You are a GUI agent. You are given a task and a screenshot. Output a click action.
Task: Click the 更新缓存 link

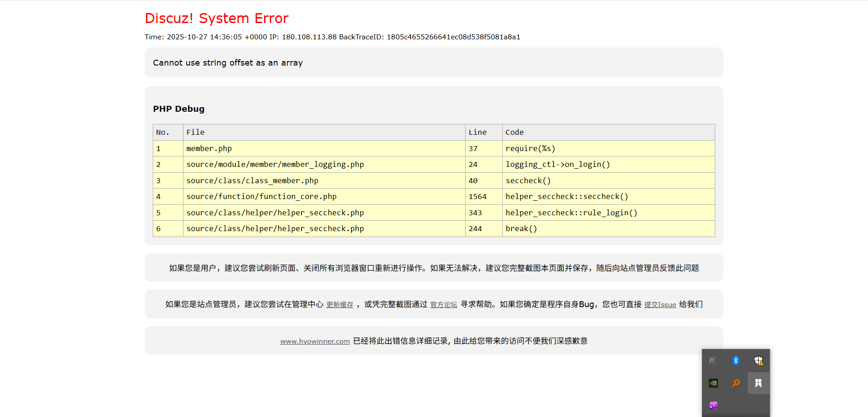click(x=340, y=305)
